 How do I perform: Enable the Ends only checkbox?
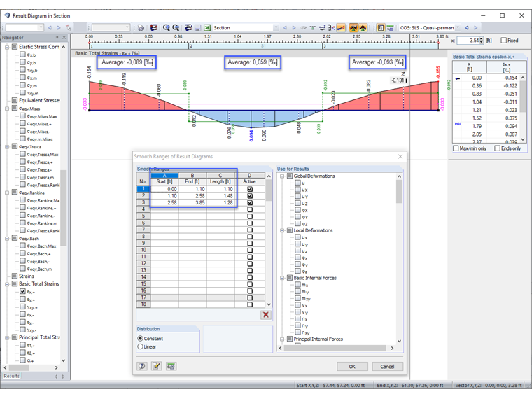(498, 148)
